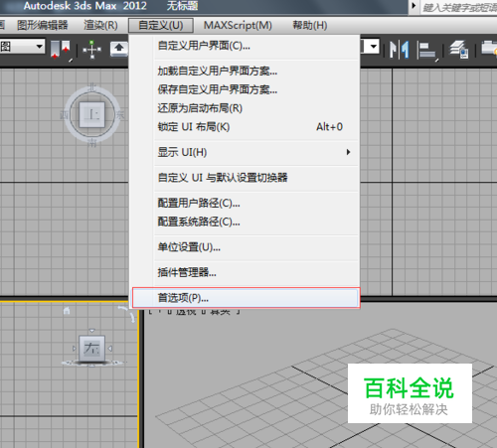Click the Top viewport ViewCube face 上
This screenshot has height=448, width=497.
click(x=92, y=114)
